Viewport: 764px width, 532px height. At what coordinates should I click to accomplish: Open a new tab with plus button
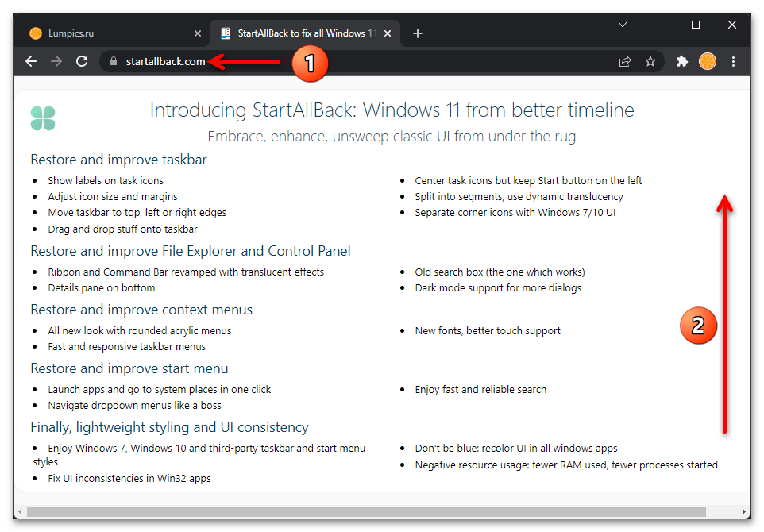coord(418,33)
